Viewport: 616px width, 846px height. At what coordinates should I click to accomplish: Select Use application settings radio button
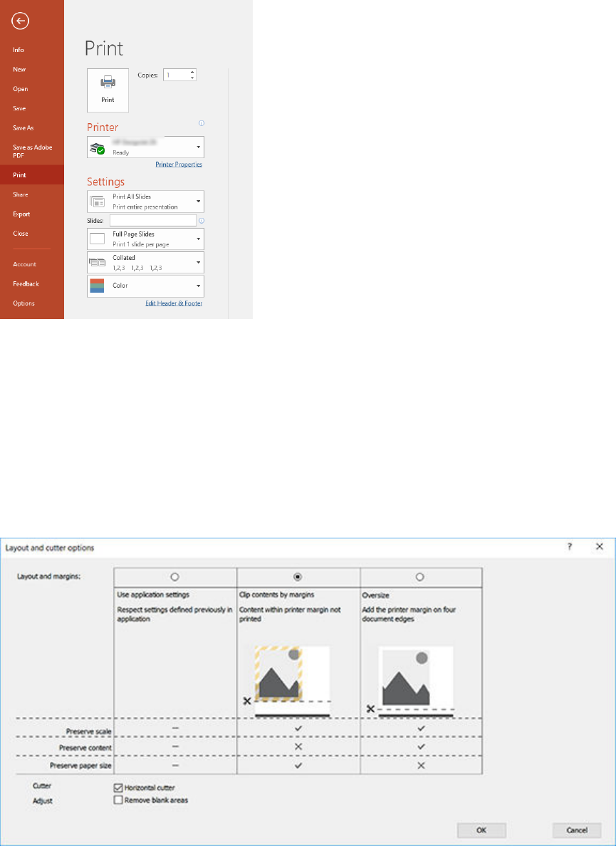click(174, 577)
